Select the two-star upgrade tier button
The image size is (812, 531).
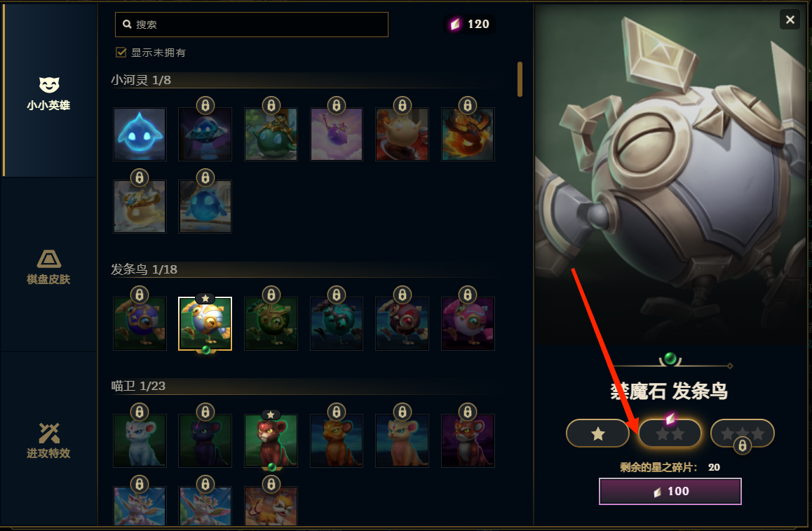point(670,433)
